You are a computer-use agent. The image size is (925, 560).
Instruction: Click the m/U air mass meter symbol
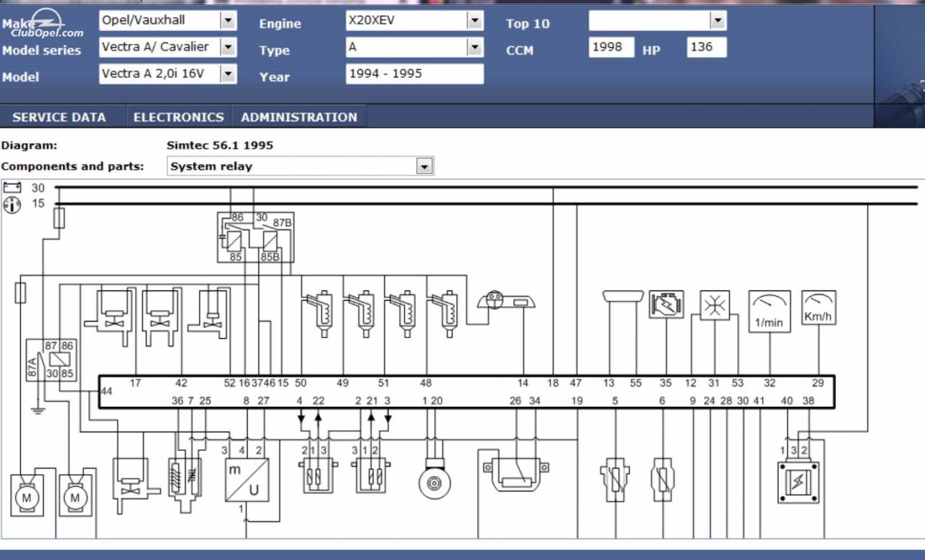pyautogui.click(x=246, y=480)
